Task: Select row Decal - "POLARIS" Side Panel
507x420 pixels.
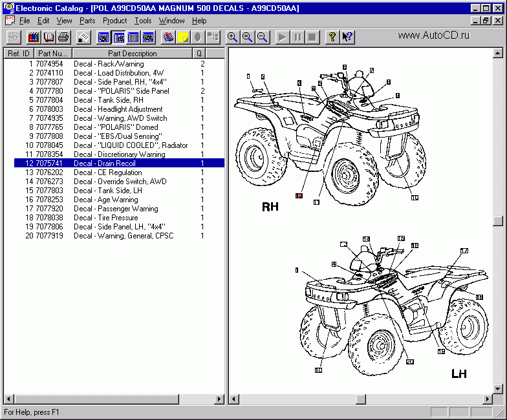Action: (119, 91)
